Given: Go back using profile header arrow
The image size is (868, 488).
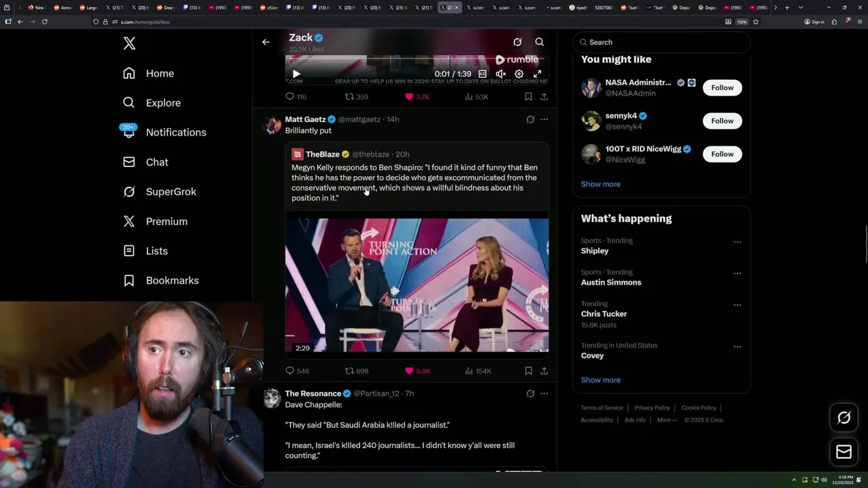Looking at the screenshot, I should pos(266,42).
